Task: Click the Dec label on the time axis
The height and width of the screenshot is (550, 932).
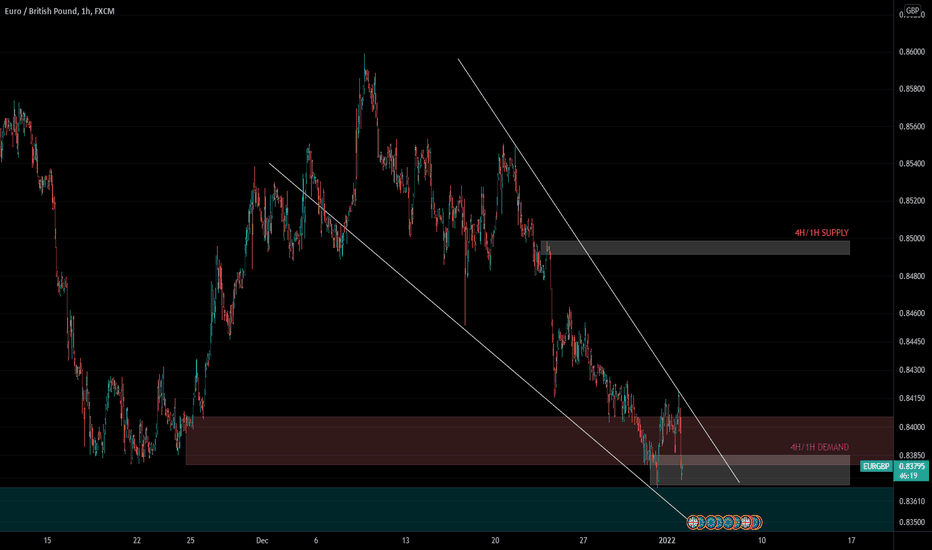Action: coord(262,540)
